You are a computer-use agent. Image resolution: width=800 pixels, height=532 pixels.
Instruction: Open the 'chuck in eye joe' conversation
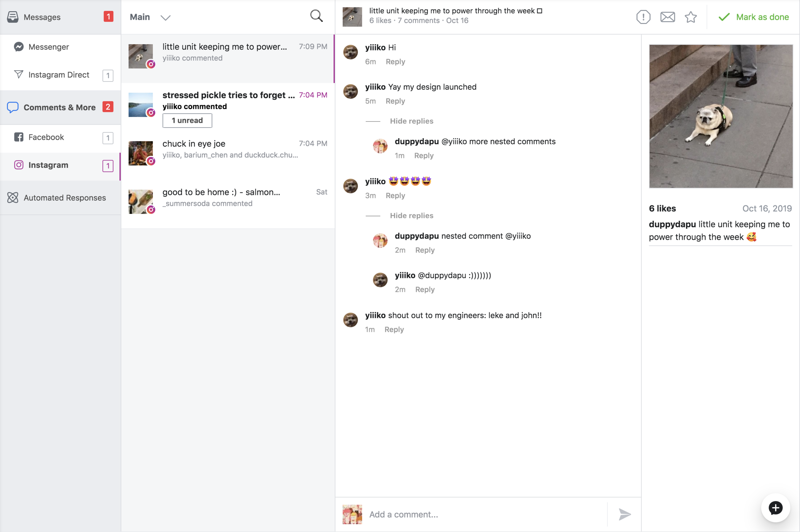pyautogui.click(x=228, y=155)
